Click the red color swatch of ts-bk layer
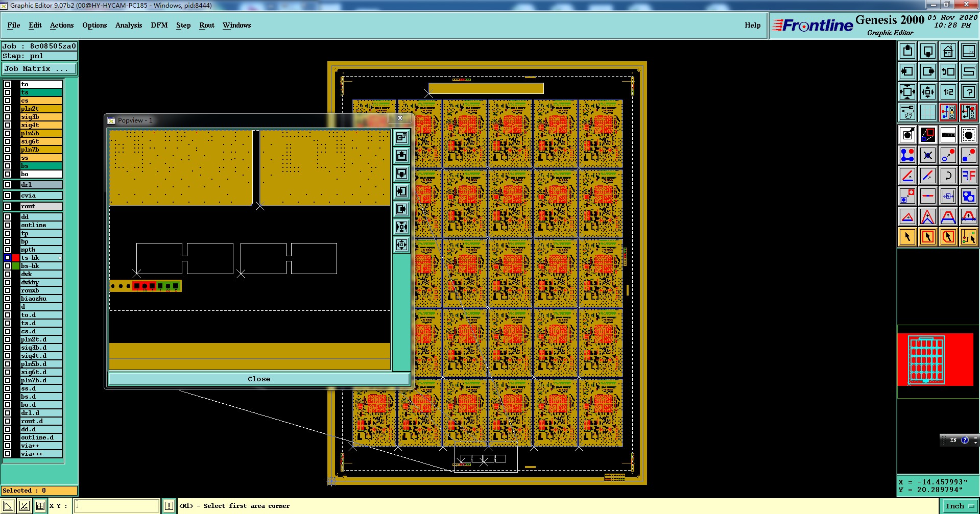Image resolution: width=980 pixels, height=514 pixels. [16, 258]
